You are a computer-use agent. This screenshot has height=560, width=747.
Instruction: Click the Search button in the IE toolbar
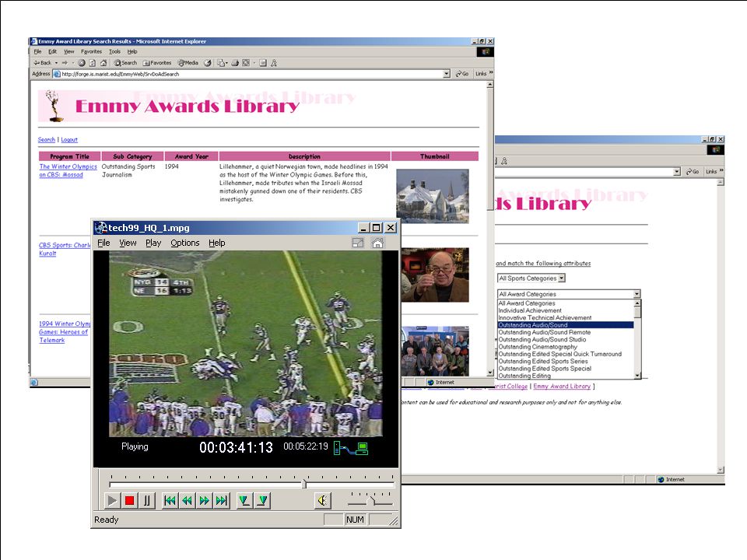pos(125,63)
